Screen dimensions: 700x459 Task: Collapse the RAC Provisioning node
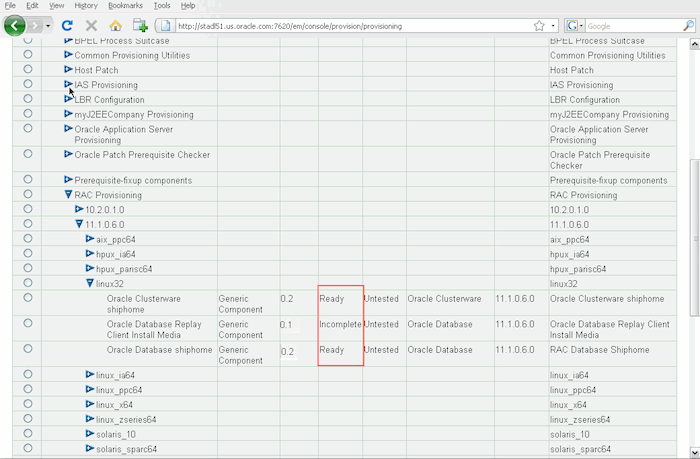coord(68,195)
